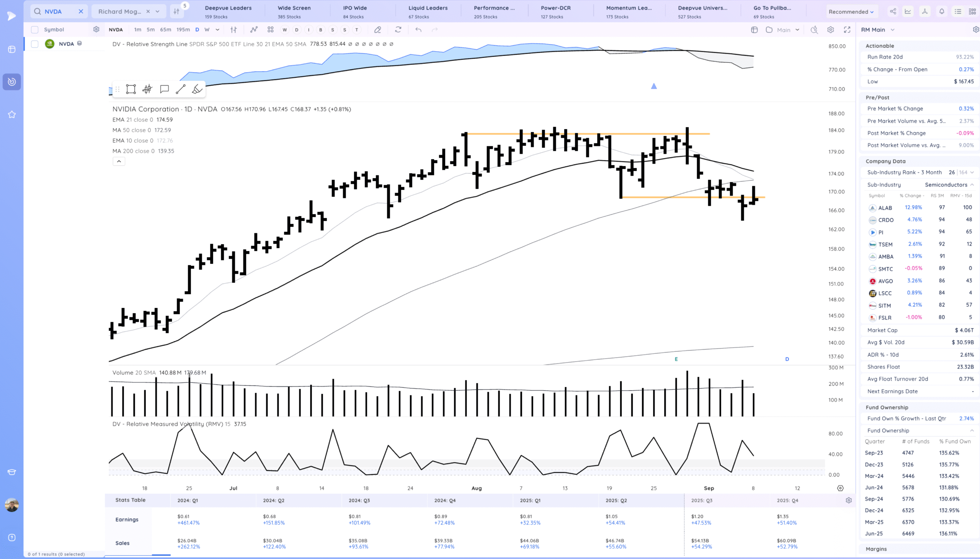980x559 pixels.
Task: Select the rectangle drawing tool
Action: tap(131, 89)
